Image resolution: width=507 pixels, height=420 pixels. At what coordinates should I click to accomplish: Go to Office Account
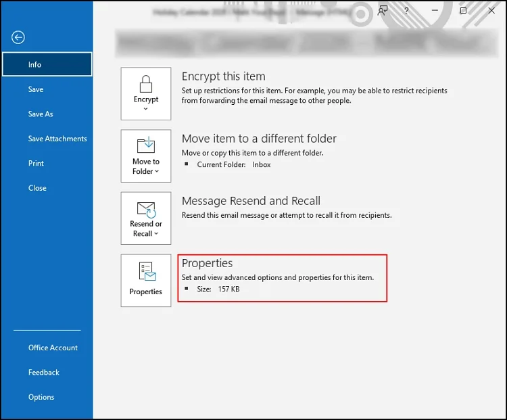click(53, 348)
